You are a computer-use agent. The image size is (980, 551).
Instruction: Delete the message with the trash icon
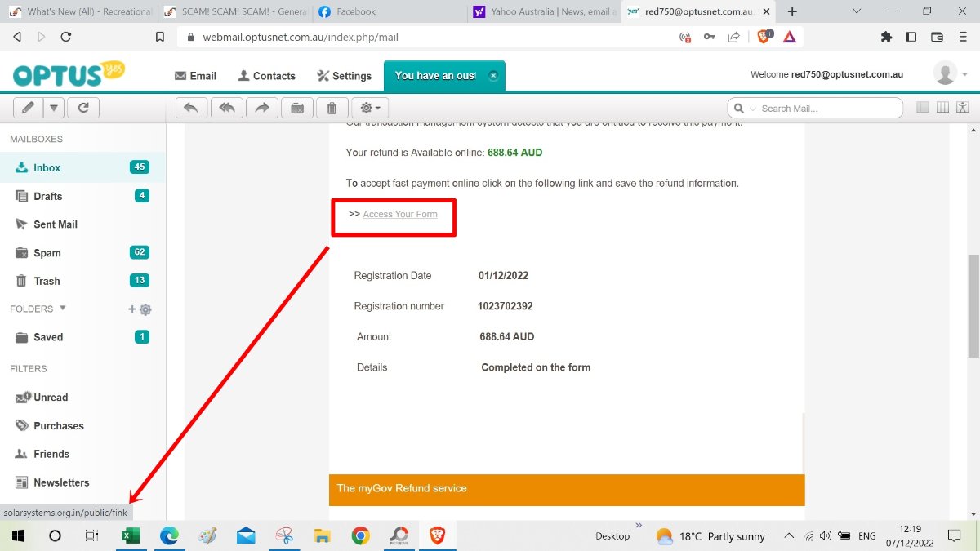(332, 108)
